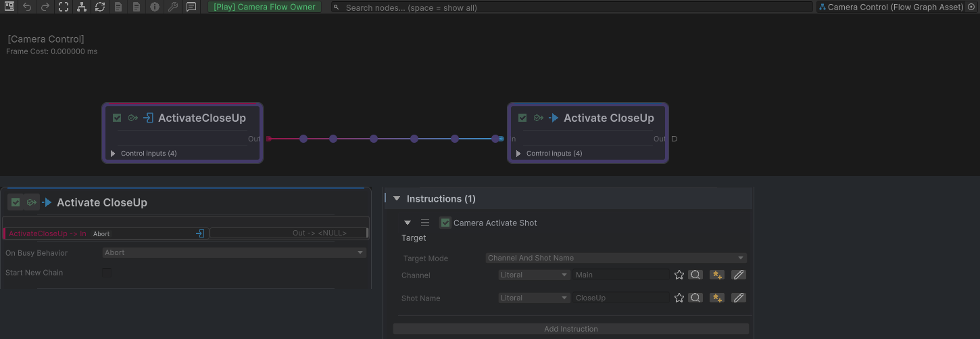
Task: Click Out port of Activate CloseUp graph node
Action: [x=674, y=139]
